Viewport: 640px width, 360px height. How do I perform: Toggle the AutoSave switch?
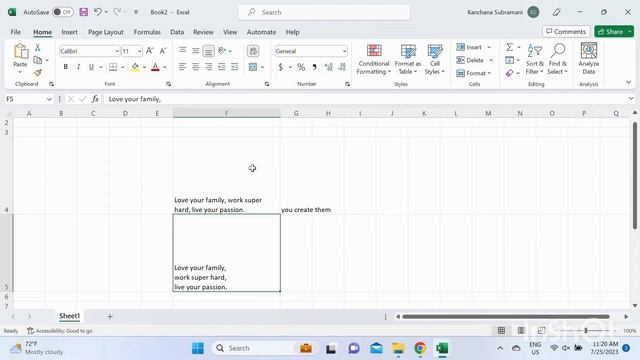[62, 12]
